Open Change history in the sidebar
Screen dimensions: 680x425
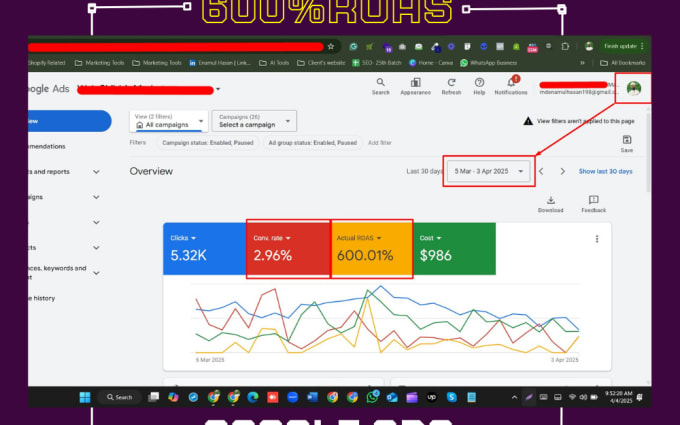click(42, 298)
